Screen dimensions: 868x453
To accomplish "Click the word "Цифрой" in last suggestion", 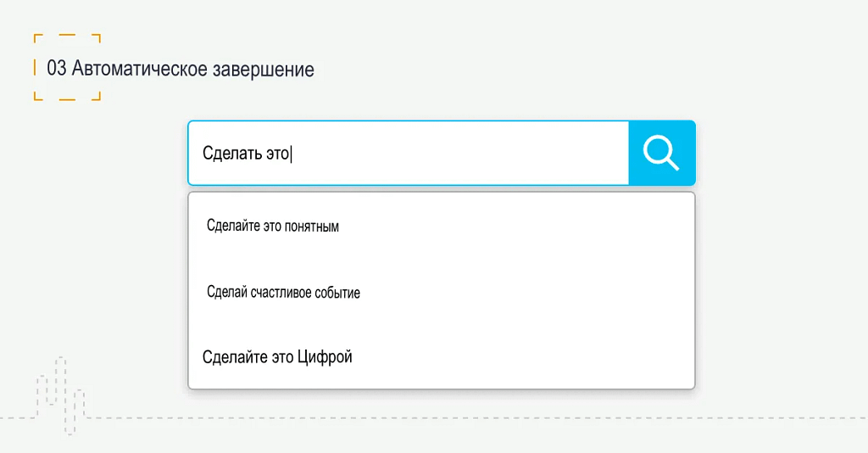I will [325, 357].
